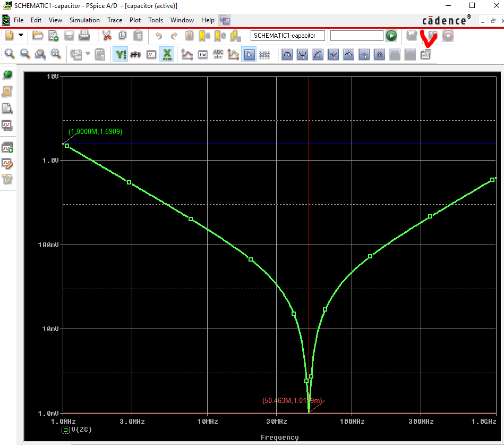
Task: Click the waveform with green arrow sidebar icon
Action: click(7, 148)
